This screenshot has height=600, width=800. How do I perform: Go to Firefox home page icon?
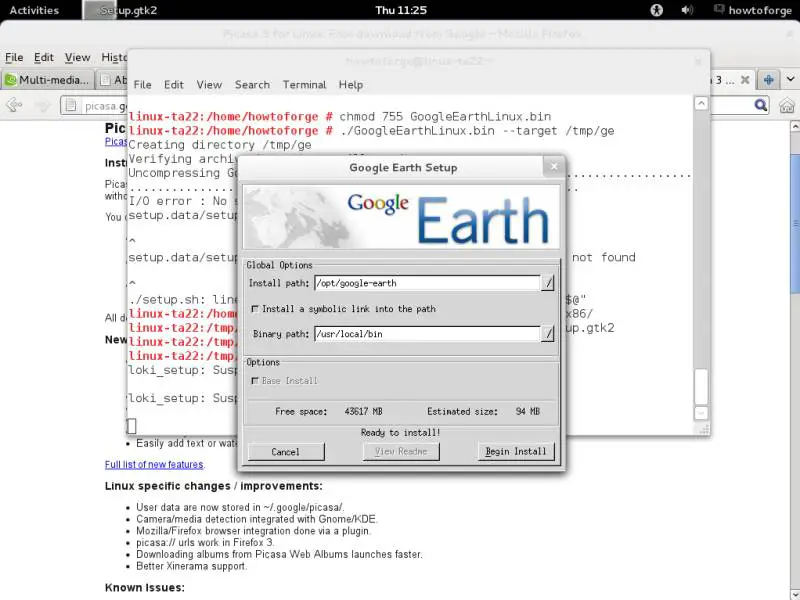(787, 106)
